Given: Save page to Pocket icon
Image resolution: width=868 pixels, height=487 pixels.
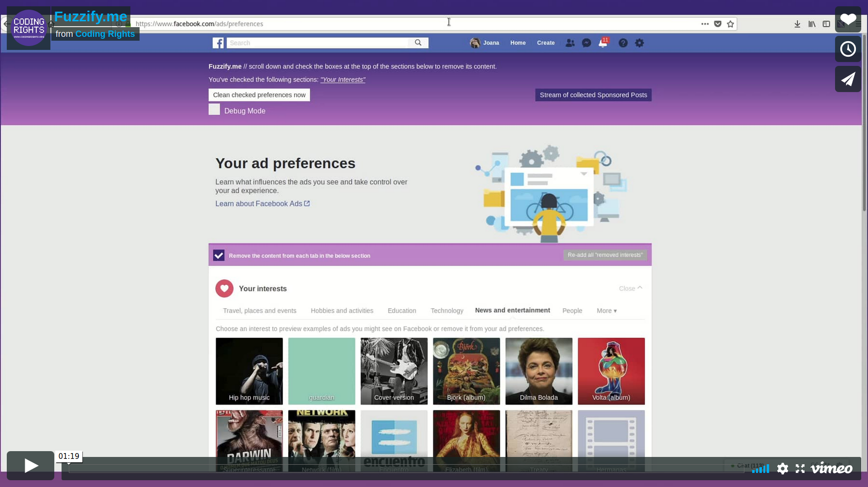Looking at the screenshot, I should click(x=718, y=24).
